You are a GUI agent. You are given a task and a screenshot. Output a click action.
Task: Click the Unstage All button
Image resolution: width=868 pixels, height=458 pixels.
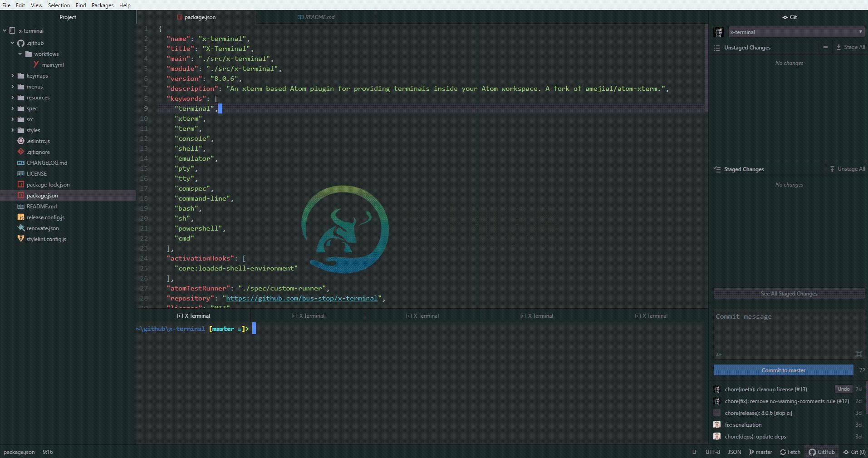pos(847,169)
